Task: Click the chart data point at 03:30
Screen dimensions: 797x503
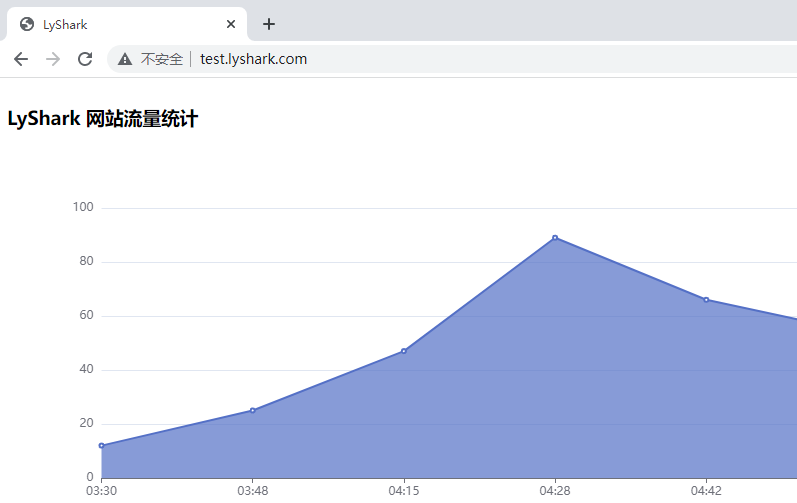Action: [x=101, y=445]
